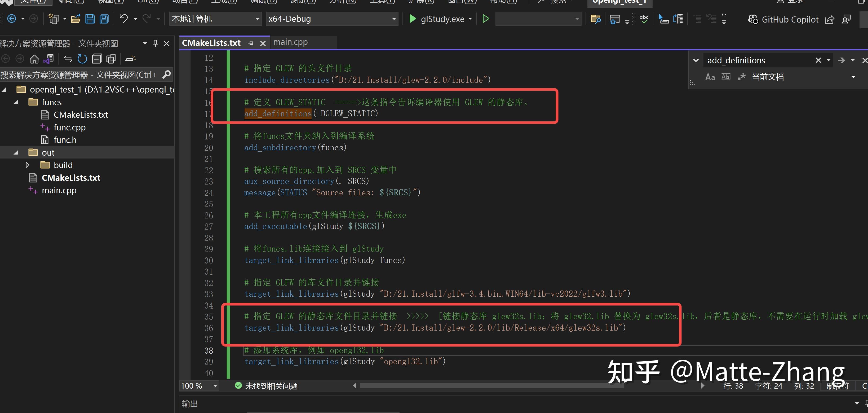Refresh the Solution Explorer view
Image resolution: width=868 pixels, height=413 pixels.
(82, 58)
